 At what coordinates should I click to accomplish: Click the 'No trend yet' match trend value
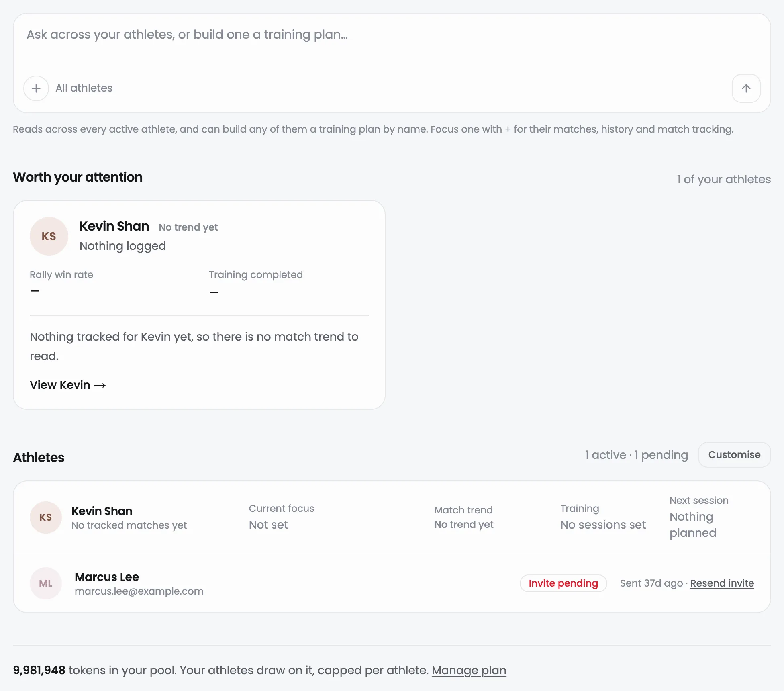(x=464, y=525)
